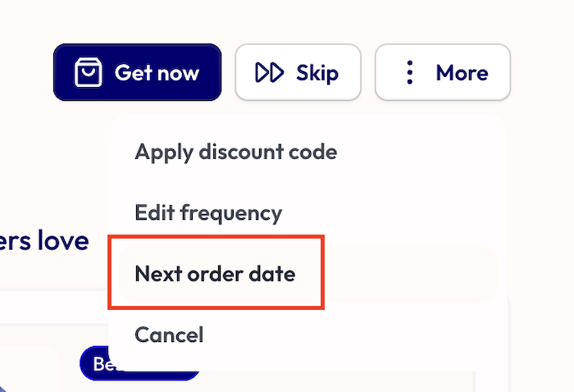Choose the Edit frequency option

pyautogui.click(x=208, y=213)
